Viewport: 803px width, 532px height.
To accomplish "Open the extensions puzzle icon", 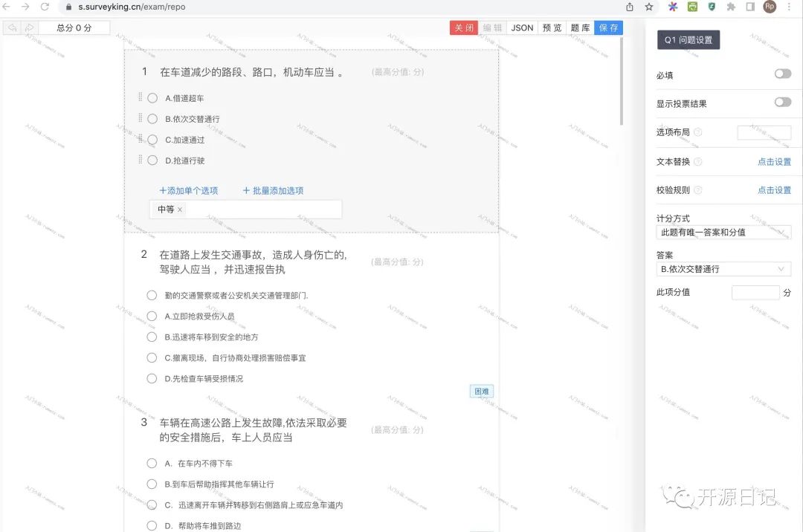I will [x=731, y=7].
